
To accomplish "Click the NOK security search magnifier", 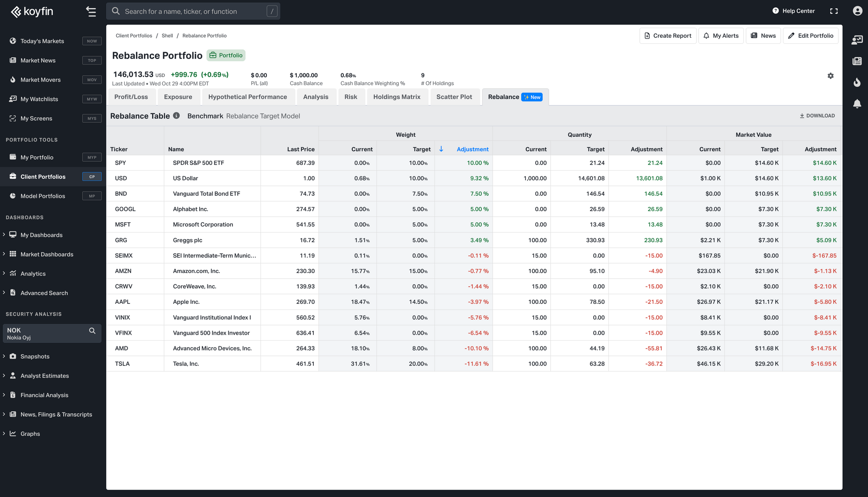I will click(92, 331).
